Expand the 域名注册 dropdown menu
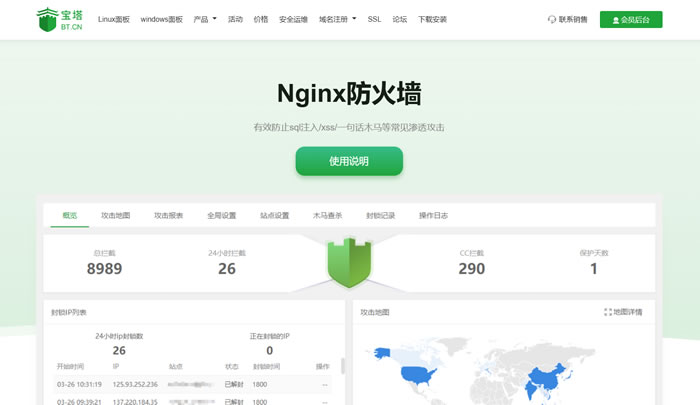The height and width of the screenshot is (405, 700). click(x=338, y=19)
